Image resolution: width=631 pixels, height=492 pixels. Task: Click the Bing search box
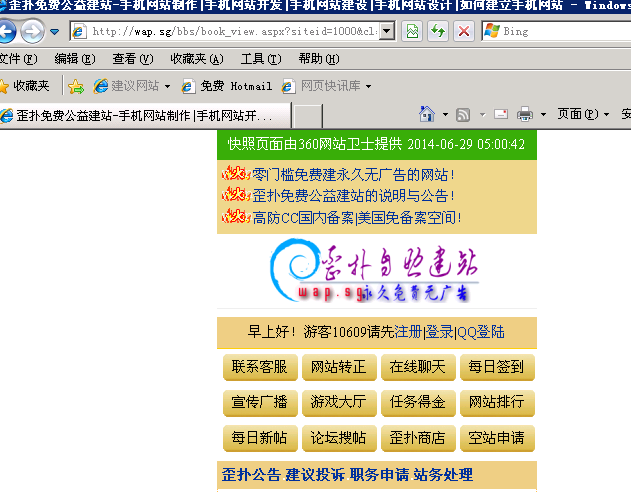557,31
